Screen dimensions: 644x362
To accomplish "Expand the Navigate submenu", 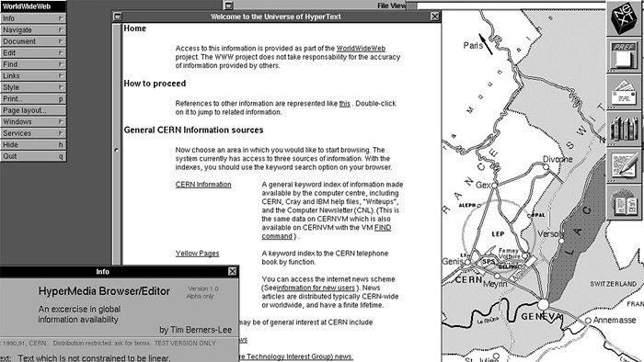I will pos(33,30).
